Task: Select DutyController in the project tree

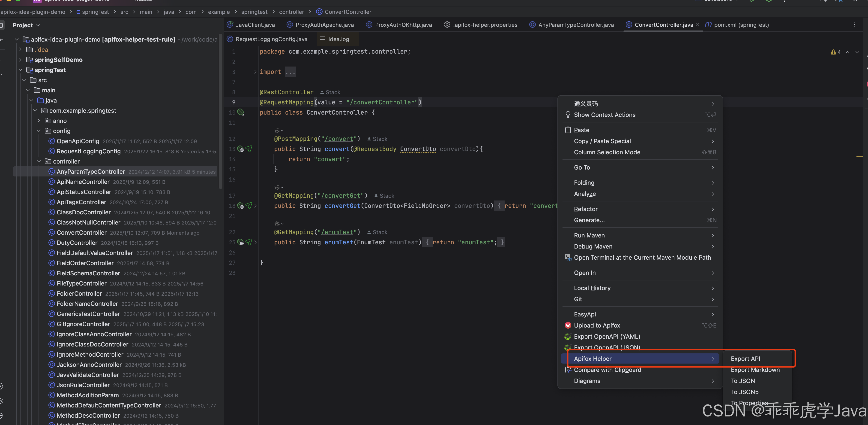Action: (x=77, y=243)
